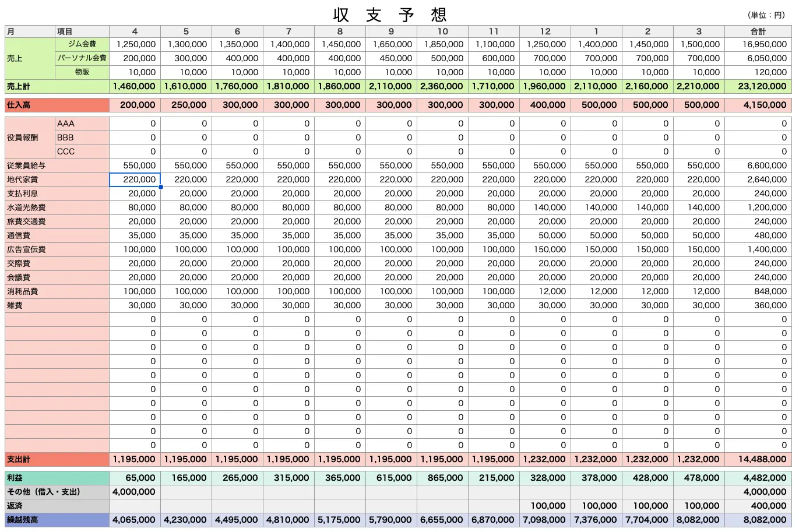The height and width of the screenshot is (532, 799).
Task: Select the 繰越残高 value 5,790,000
Action: click(391, 520)
